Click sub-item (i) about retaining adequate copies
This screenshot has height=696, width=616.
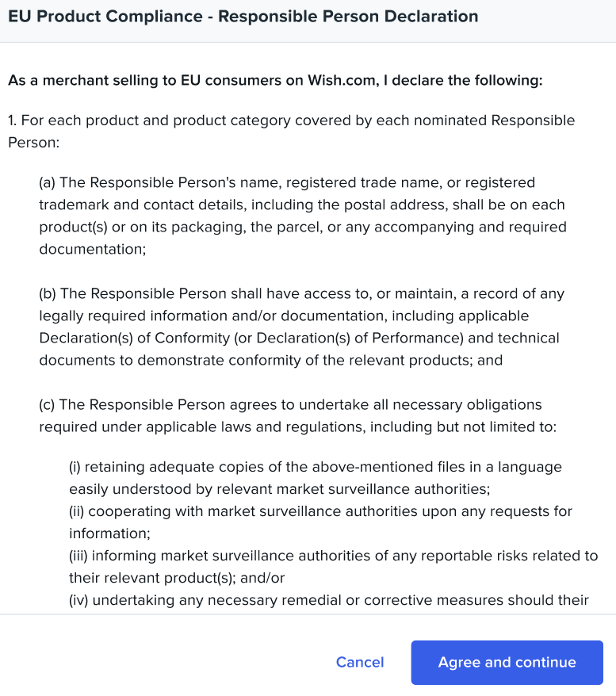tap(315, 467)
